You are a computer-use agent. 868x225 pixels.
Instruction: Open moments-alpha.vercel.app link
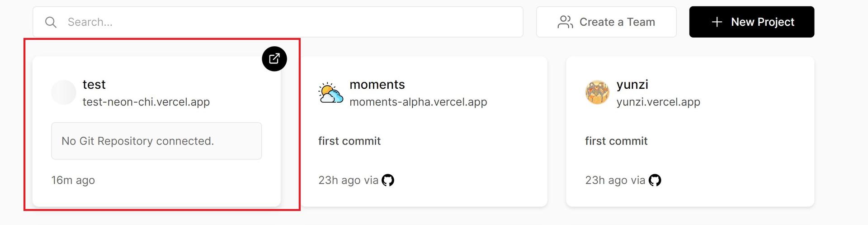[x=418, y=102]
